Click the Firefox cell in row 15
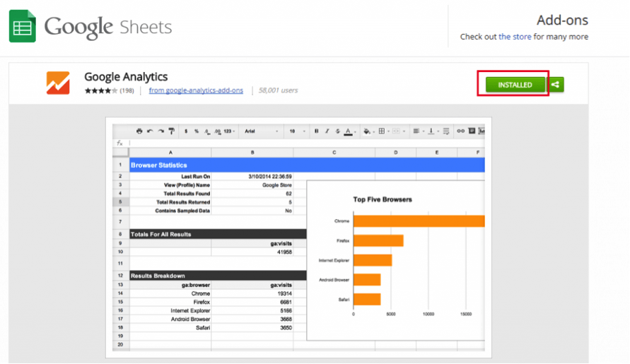Image resolution: width=630 pixels, height=364 pixels. pyautogui.click(x=170, y=302)
